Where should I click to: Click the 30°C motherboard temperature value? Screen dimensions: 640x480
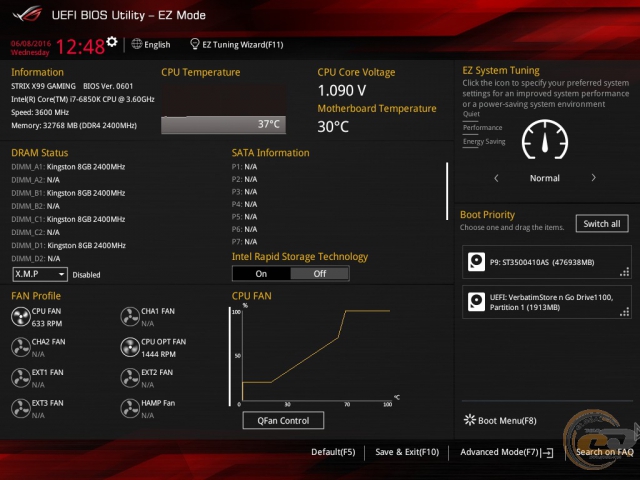[333, 127]
